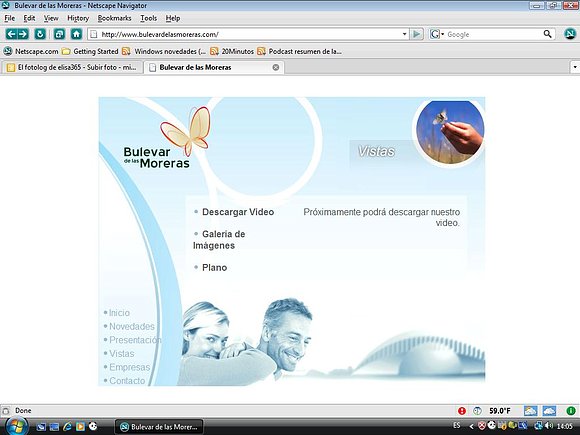Close the Bulevar de las Moreras tab

pyautogui.click(x=276, y=67)
